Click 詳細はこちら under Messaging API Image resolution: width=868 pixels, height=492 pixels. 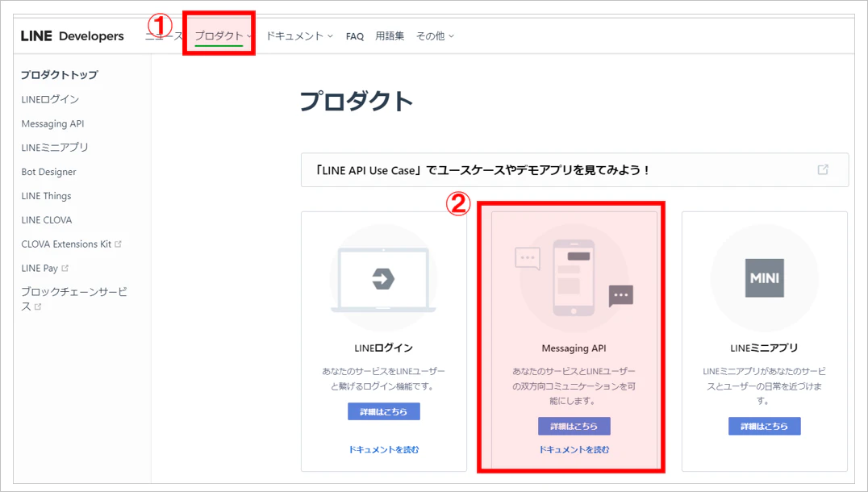click(x=574, y=426)
